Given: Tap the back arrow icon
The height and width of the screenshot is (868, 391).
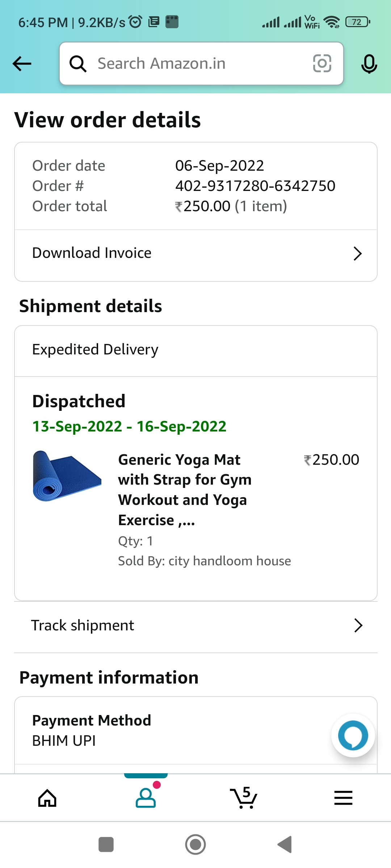Looking at the screenshot, I should click(22, 64).
